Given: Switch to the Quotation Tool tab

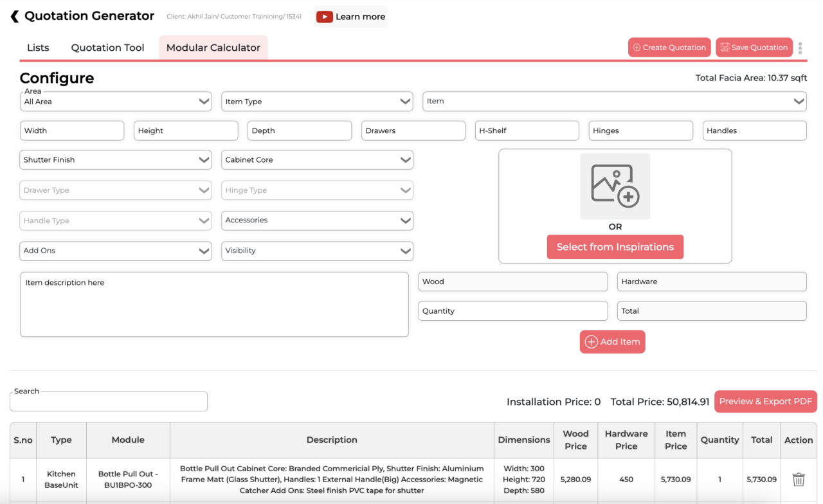Looking at the screenshot, I should (107, 47).
